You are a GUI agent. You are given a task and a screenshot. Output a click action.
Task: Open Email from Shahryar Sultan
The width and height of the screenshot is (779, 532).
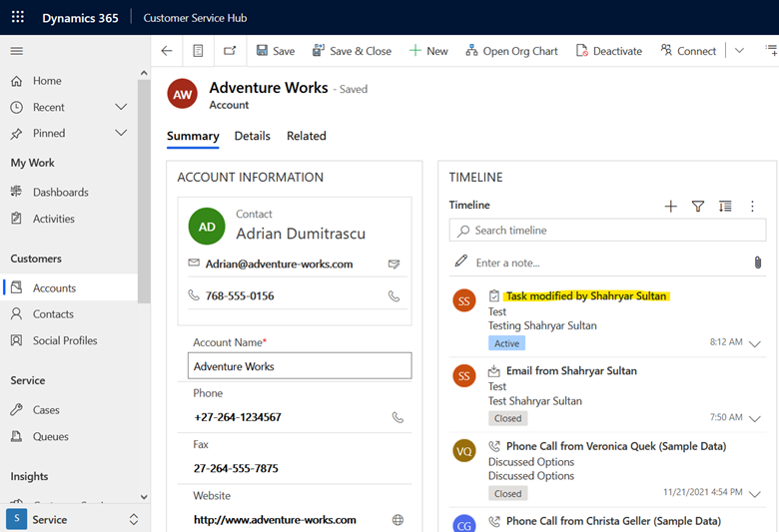(571, 371)
